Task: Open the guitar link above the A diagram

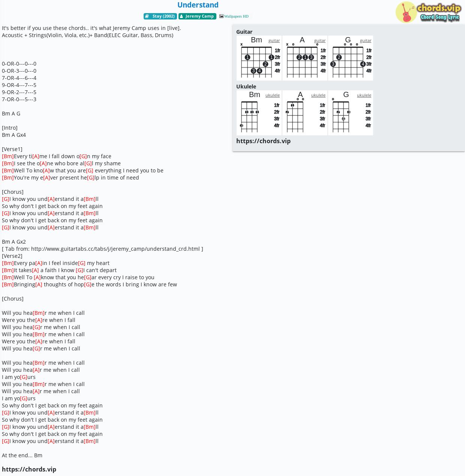Action: pos(320,40)
